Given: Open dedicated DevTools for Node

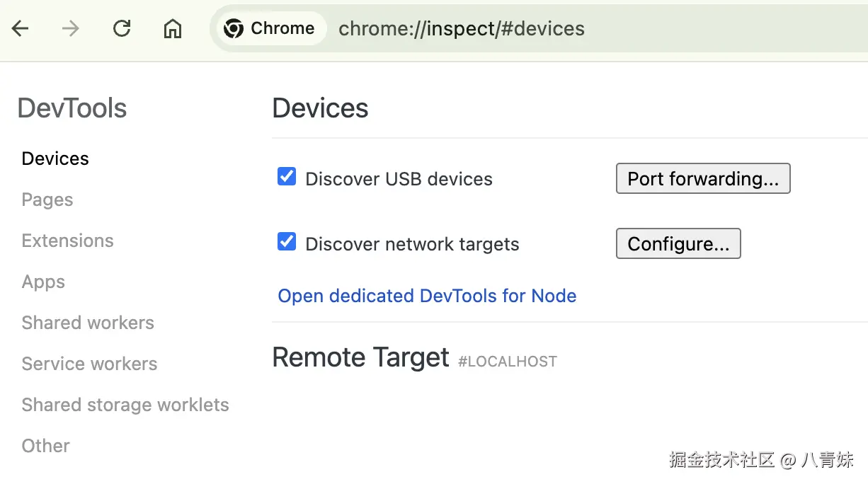Looking at the screenshot, I should point(427,296).
